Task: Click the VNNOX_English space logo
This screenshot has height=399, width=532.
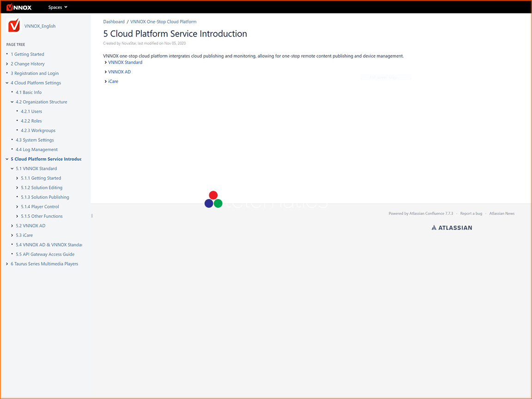Action: tap(14, 26)
